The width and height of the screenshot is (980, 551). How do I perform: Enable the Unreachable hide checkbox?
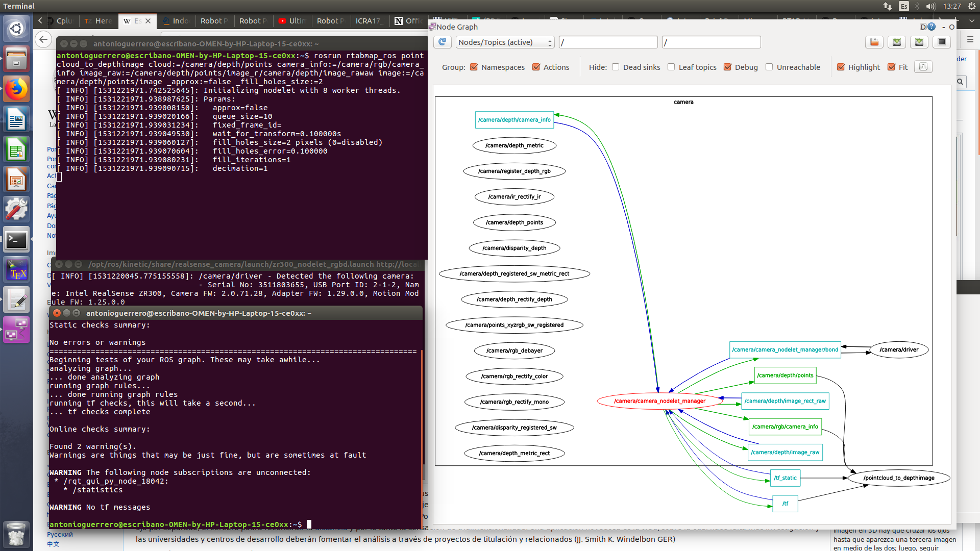(769, 67)
